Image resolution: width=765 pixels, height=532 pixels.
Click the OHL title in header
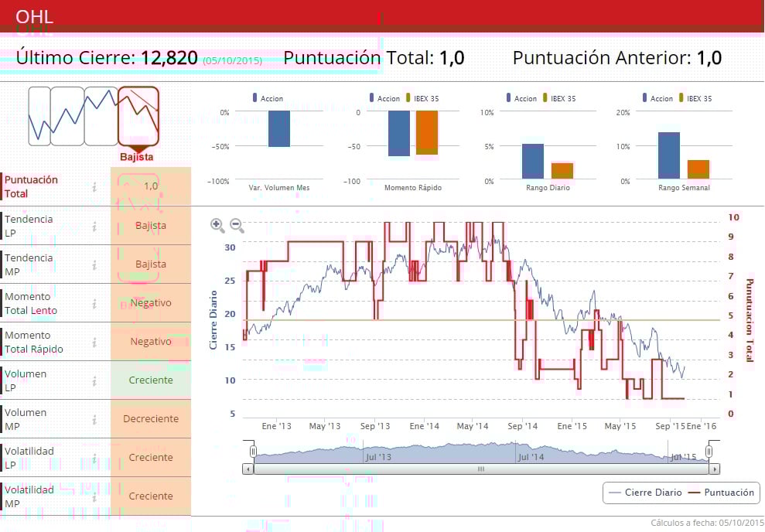pos(34,16)
